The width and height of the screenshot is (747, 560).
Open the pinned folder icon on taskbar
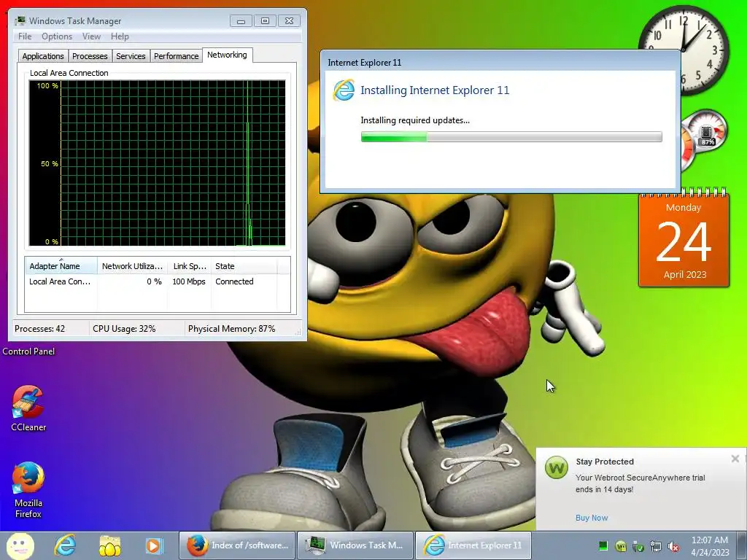pos(109,545)
